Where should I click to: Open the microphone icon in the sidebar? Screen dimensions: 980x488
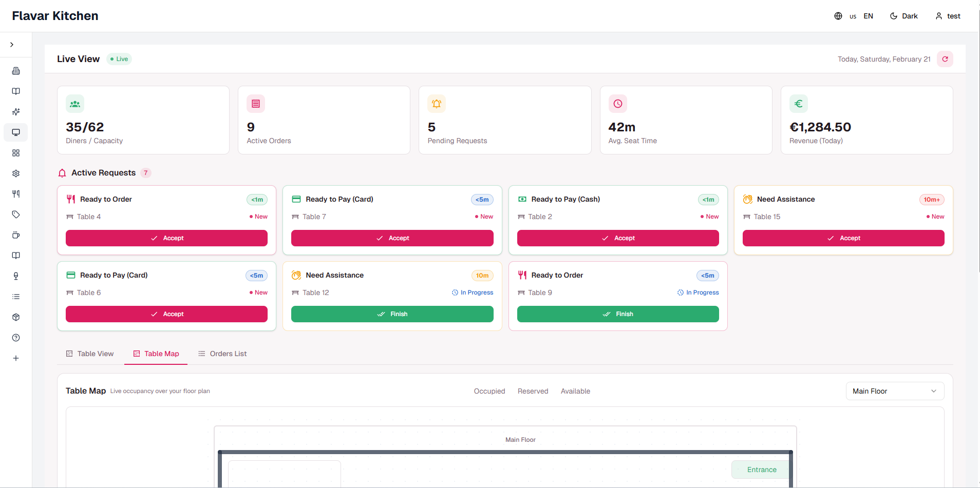point(16,276)
